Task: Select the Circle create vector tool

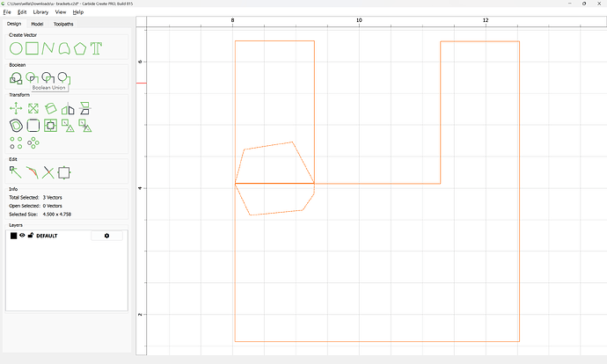Action: (16, 48)
